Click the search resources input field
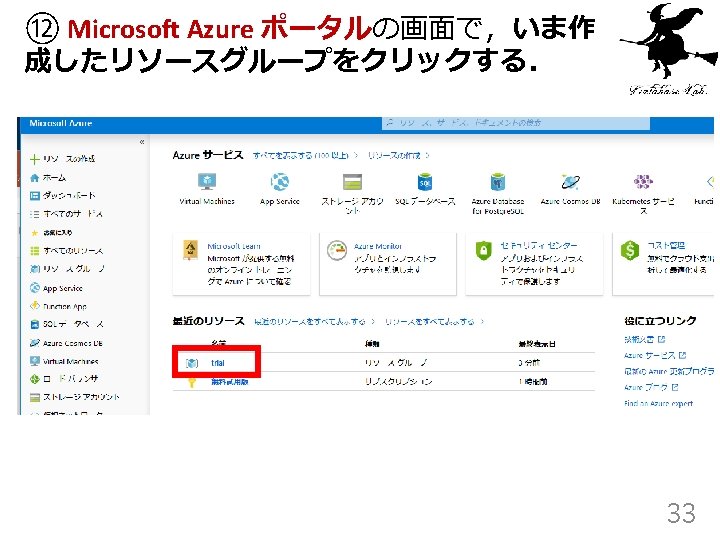 [516, 123]
